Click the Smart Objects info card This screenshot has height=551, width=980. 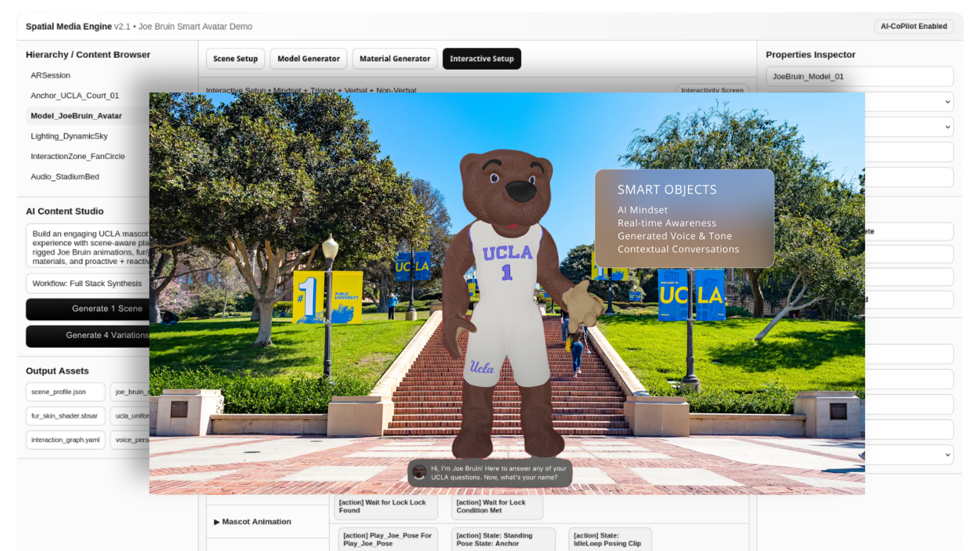click(x=684, y=218)
